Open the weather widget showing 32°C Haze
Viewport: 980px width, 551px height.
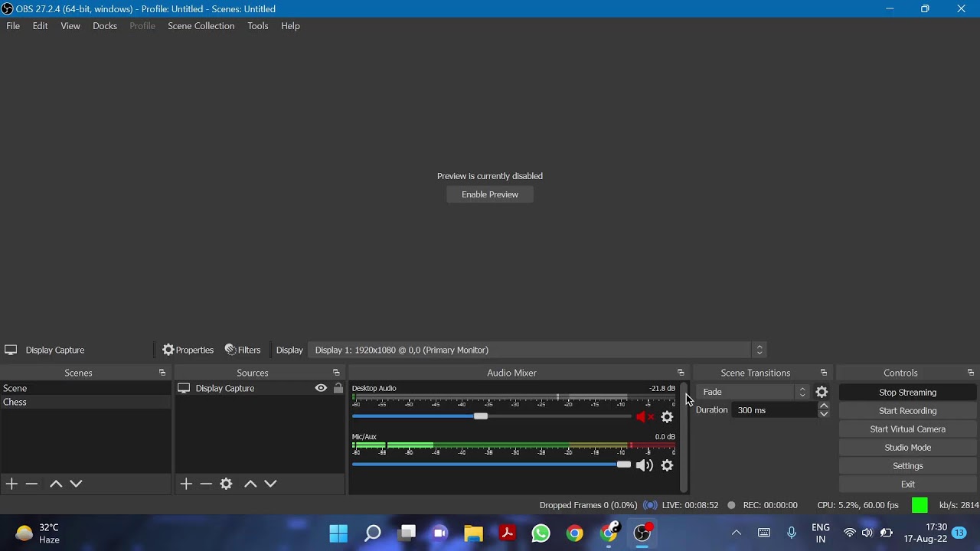tap(38, 533)
